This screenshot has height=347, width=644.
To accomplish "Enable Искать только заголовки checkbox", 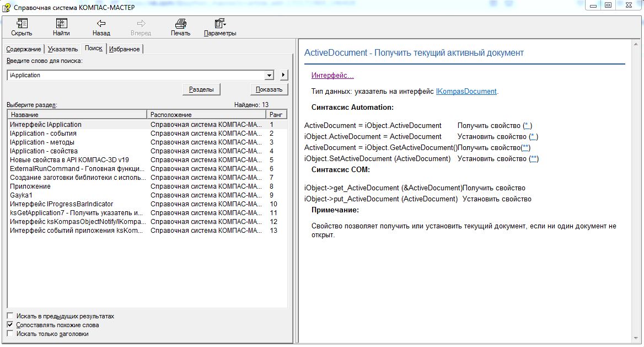I will pos(10,334).
